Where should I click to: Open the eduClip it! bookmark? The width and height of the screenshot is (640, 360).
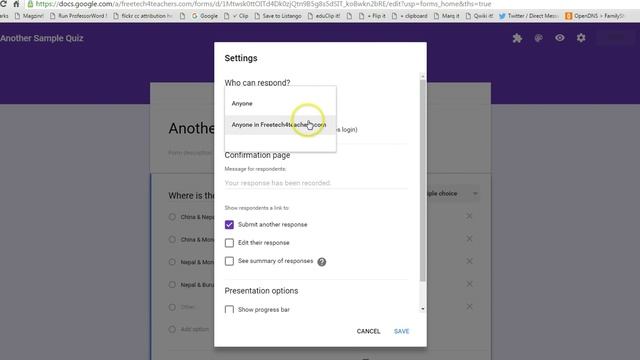pyautogui.click(x=324, y=16)
